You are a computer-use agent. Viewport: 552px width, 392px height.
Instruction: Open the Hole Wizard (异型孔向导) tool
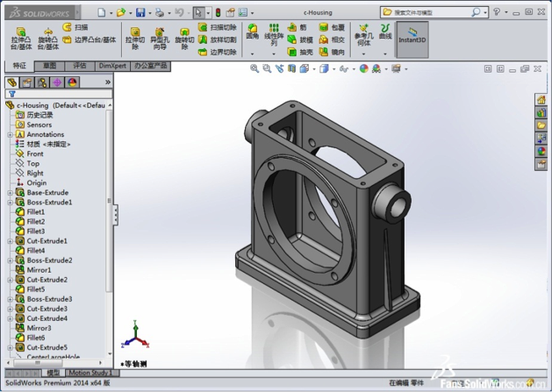coord(159,37)
